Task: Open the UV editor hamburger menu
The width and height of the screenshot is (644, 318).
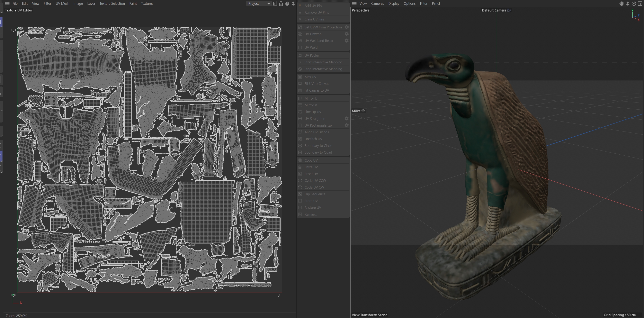Action: pos(7,3)
